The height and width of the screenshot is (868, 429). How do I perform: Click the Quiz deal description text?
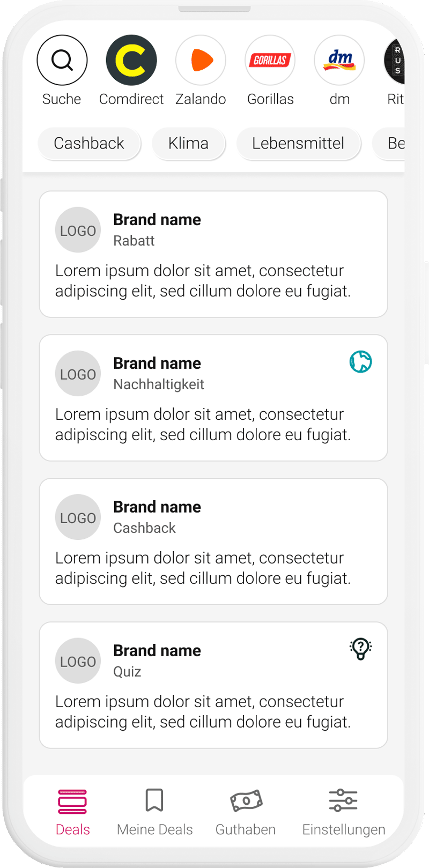point(203,711)
